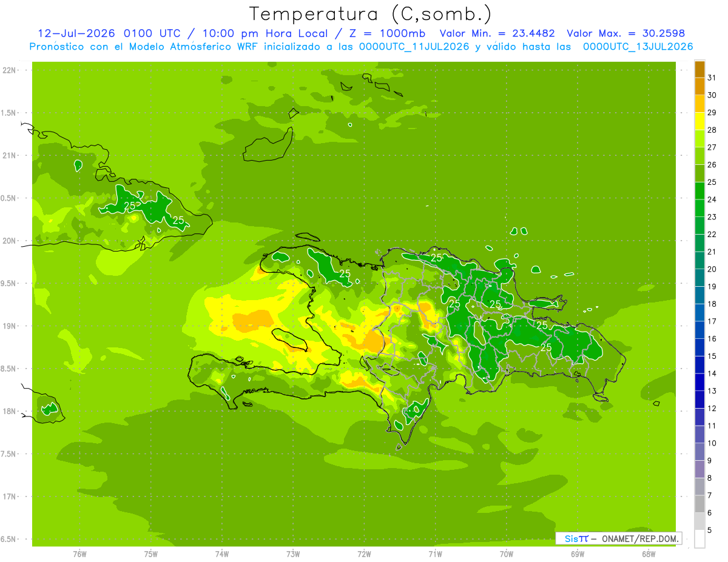Click the legend value label '27'
728x562 pixels.
[x=712, y=147]
